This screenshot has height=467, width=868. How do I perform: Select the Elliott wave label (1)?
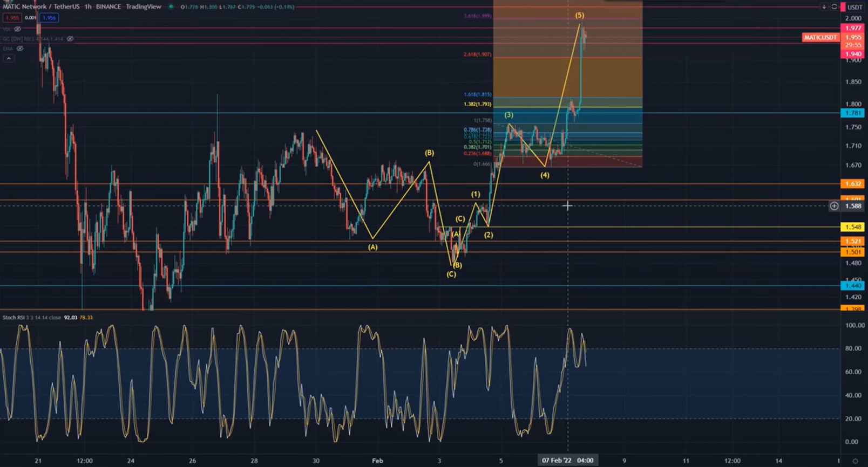475,194
